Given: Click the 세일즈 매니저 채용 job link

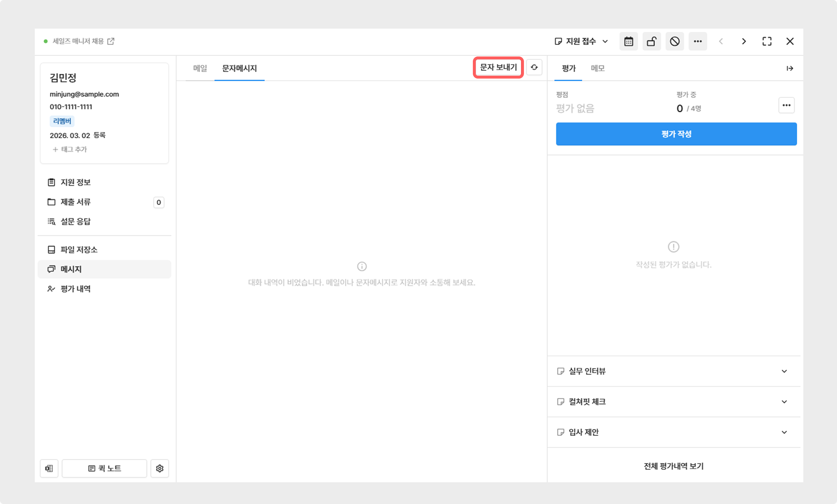Looking at the screenshot, I should point(78,41).
